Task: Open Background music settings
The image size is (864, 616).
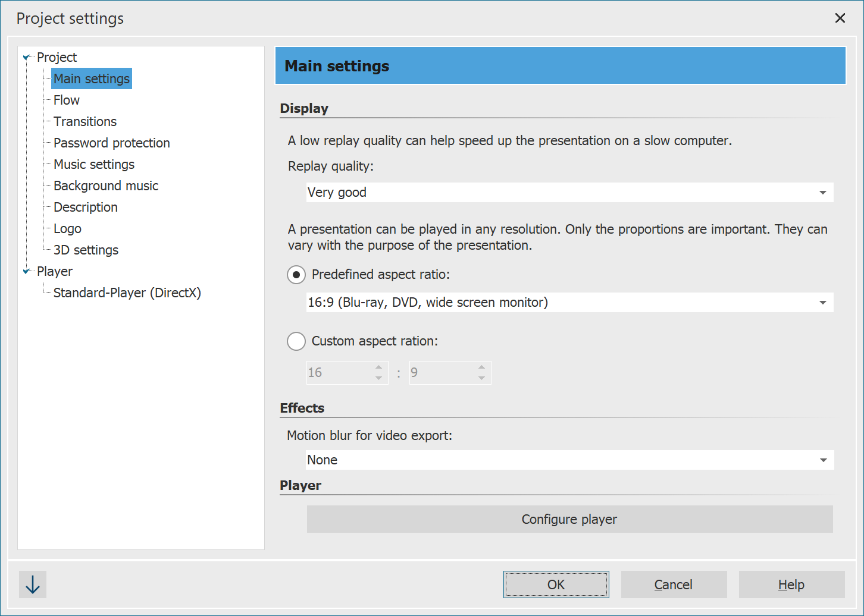Action: [106, 186]
